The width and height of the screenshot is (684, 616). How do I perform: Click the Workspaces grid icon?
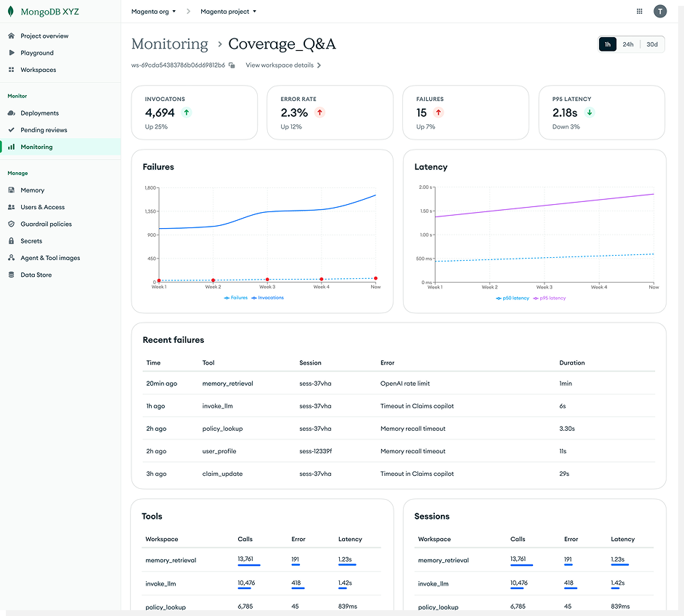pos(12,69)
